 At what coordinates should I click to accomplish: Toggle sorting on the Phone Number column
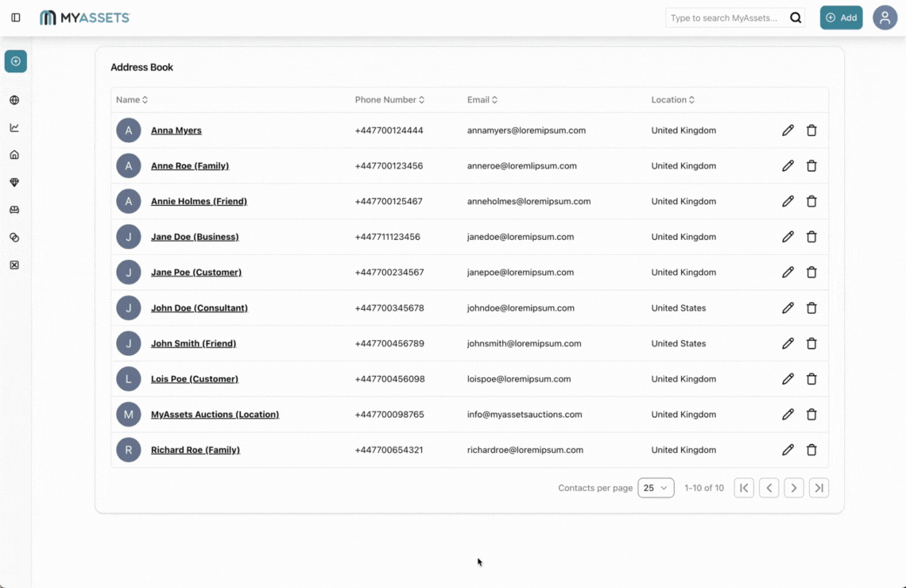(422, 99)
